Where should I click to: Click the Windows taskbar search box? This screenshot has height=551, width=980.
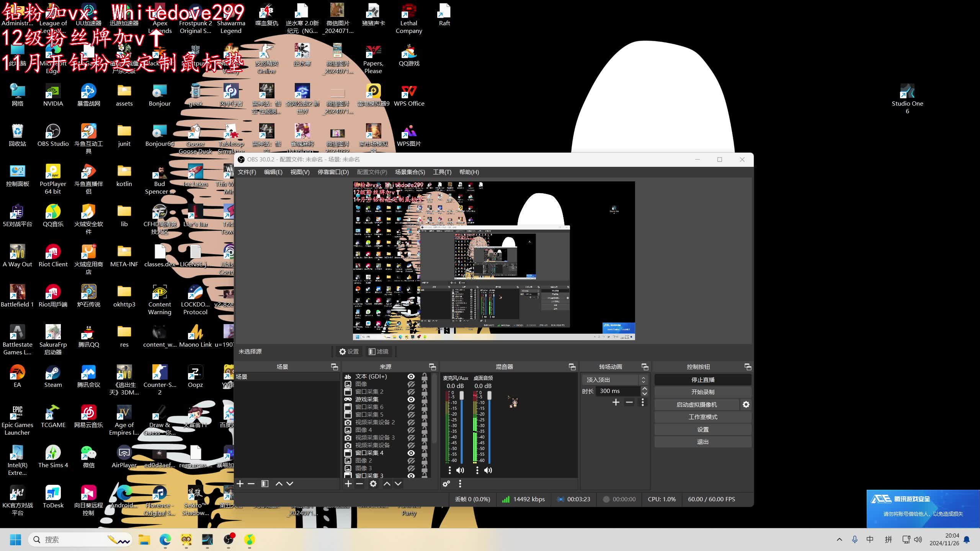pos(80,540)
